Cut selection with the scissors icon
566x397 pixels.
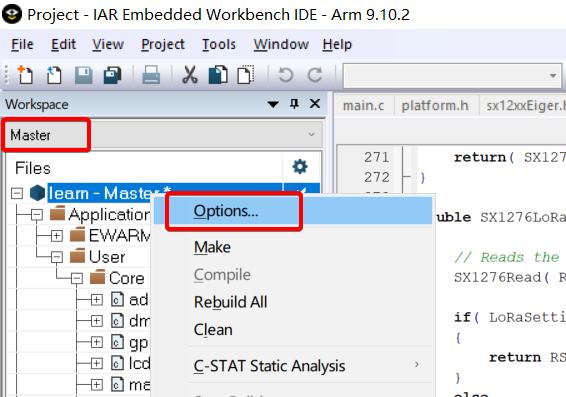[x=190, y=75]
